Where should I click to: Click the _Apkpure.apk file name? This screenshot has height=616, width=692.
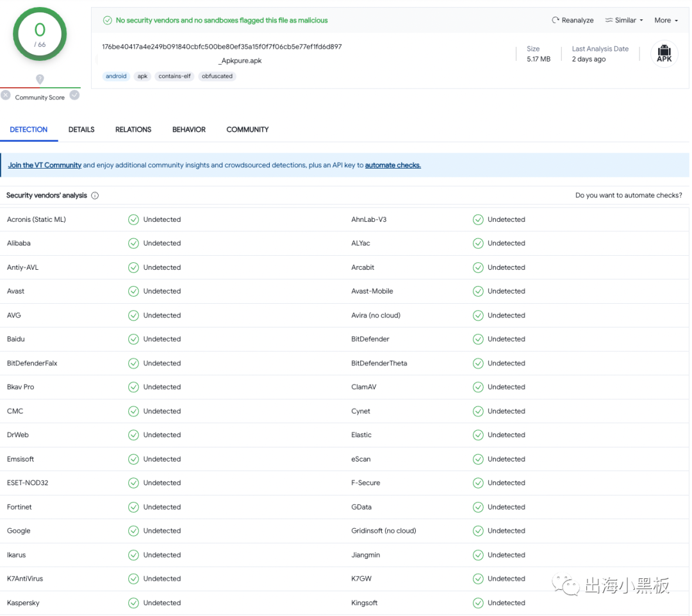point(240,60)
